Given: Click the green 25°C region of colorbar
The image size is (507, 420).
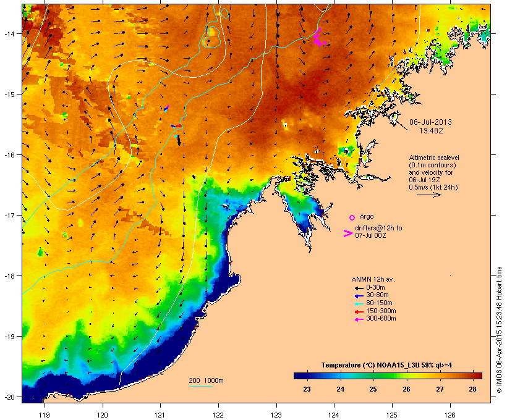Looking at the screenshot, I should point(373,376).
